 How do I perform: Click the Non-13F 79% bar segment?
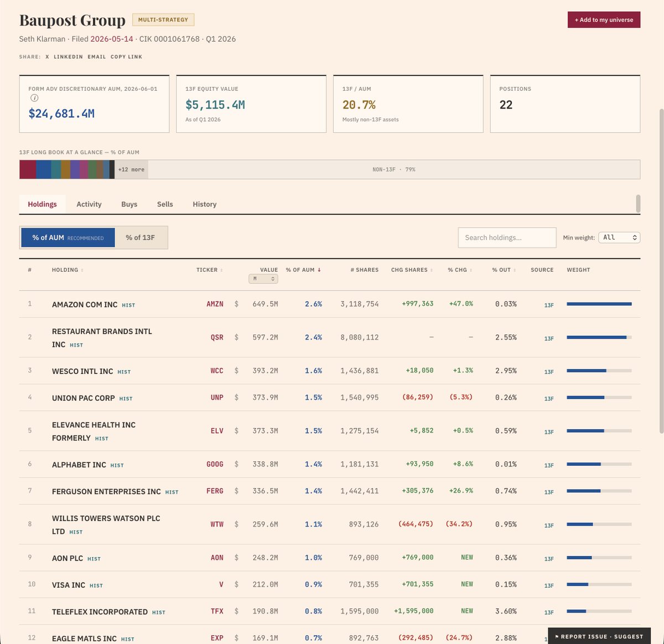click(x=394, y=169)
